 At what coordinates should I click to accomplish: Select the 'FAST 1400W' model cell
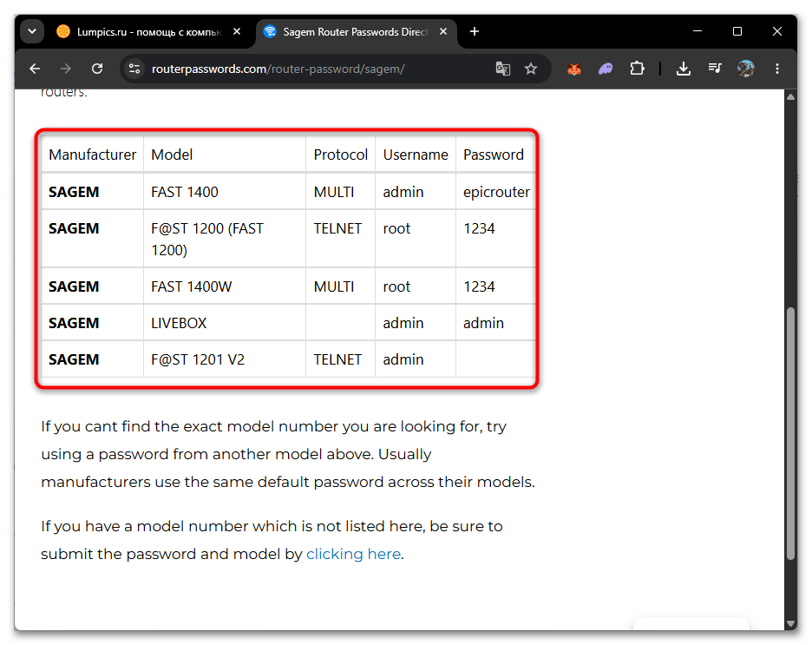coord(224,286)
